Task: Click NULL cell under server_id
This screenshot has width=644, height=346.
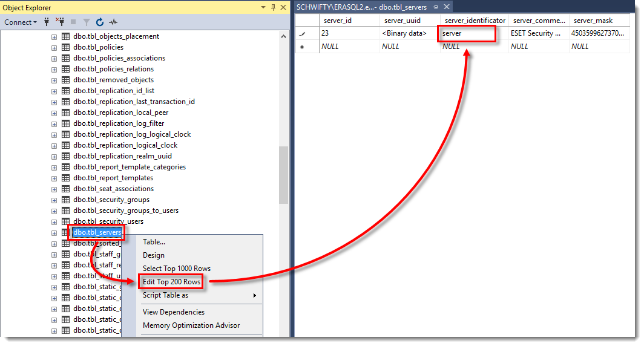Action: click(x=349, y=47)
